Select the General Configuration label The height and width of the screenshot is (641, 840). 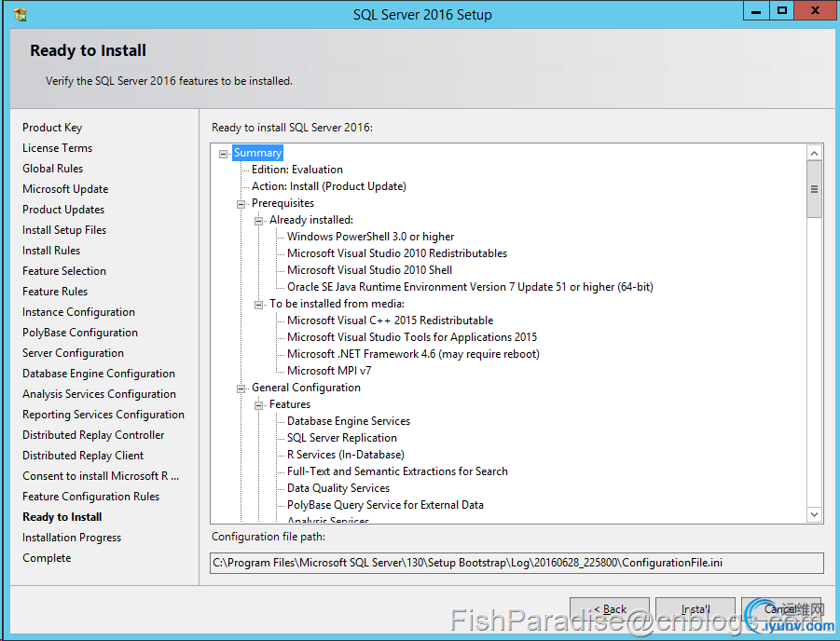pyautogui.click(x=306, y=388)
